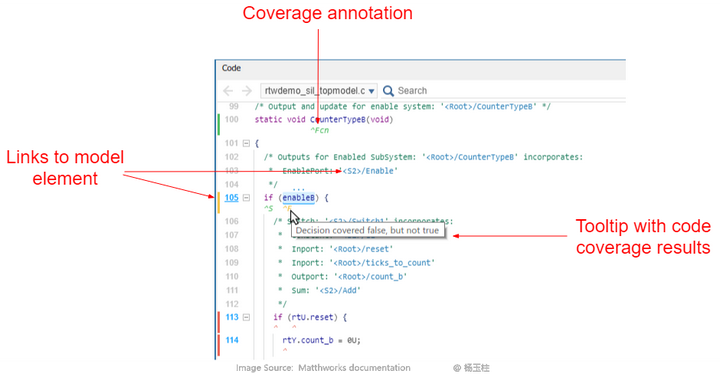The height and width of the screenshot is (374, 720).
Task: Collapse the code block at line 101
Action: point(246,143)
